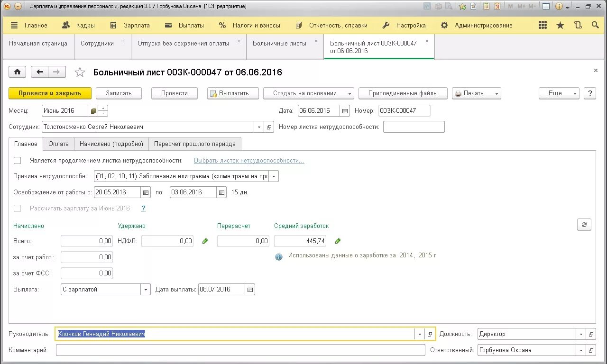Open the Сотрудник record link icon
607x364 pixels.
click(269, 127)
